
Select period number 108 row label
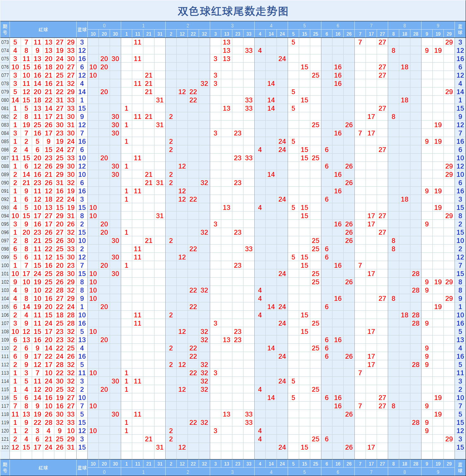(5, 332)
